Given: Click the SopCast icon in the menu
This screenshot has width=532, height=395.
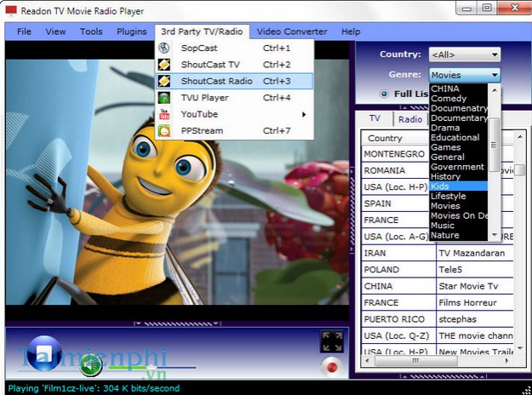Looking at the screenshot, I should [x=164, y=48].
